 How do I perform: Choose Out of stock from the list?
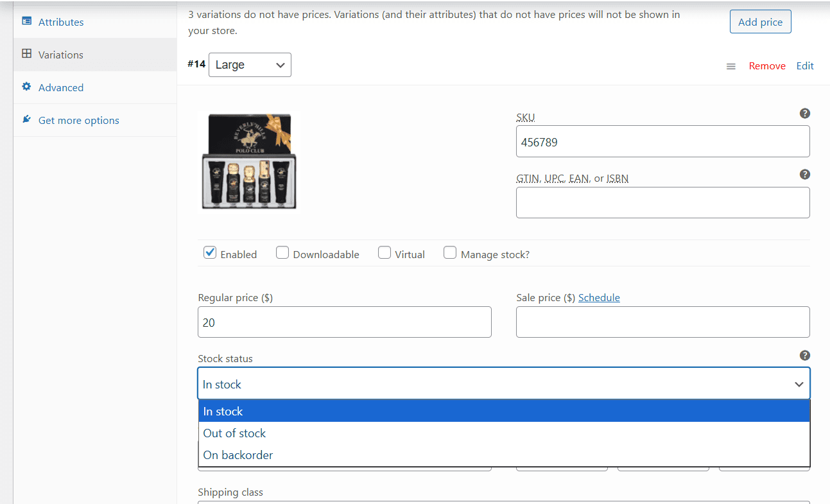pyautogui.click(x=234, y=433)
